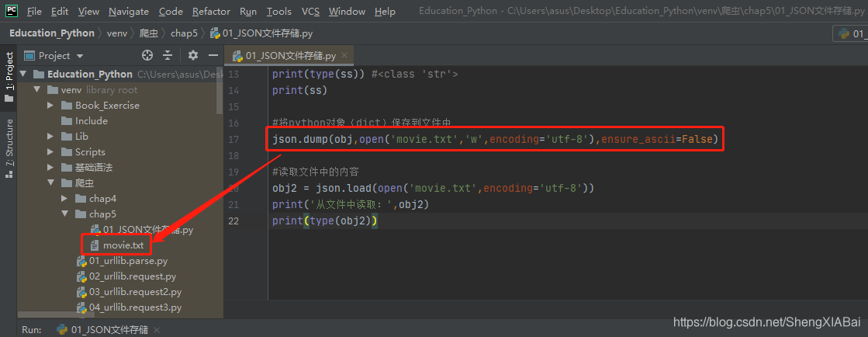Click movie.txt text file icon

(95, 245)
